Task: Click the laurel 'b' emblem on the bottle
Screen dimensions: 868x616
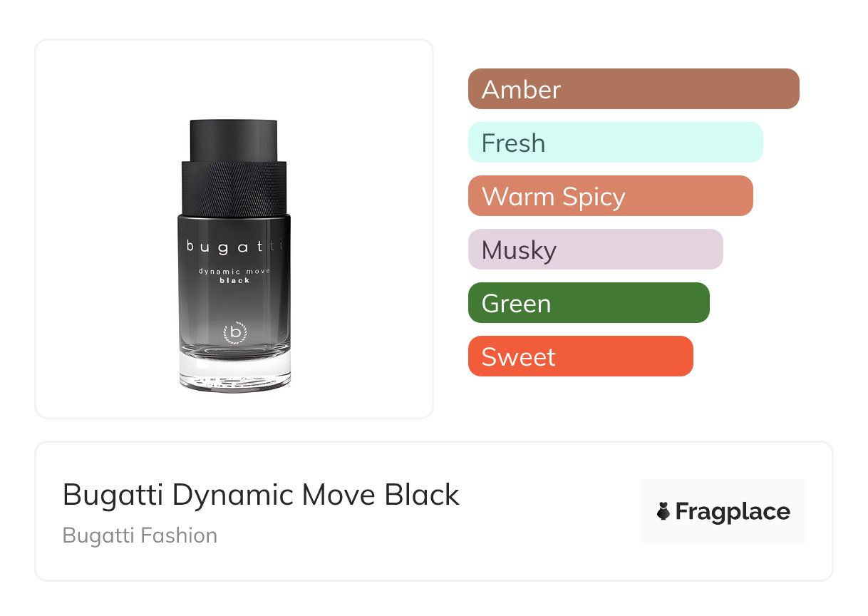Action: (x=234, y=332)
